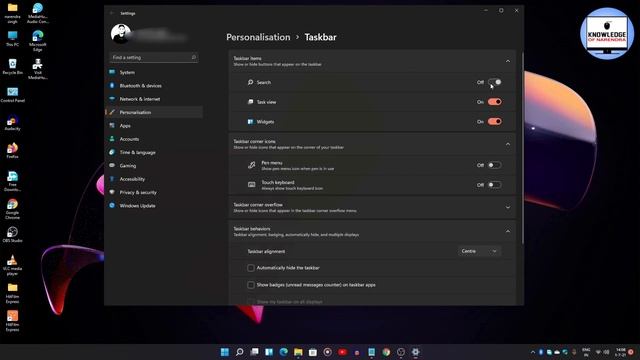Enable the Pen menu toggle
The image size is (640, 360).
[x=495, y=165]
